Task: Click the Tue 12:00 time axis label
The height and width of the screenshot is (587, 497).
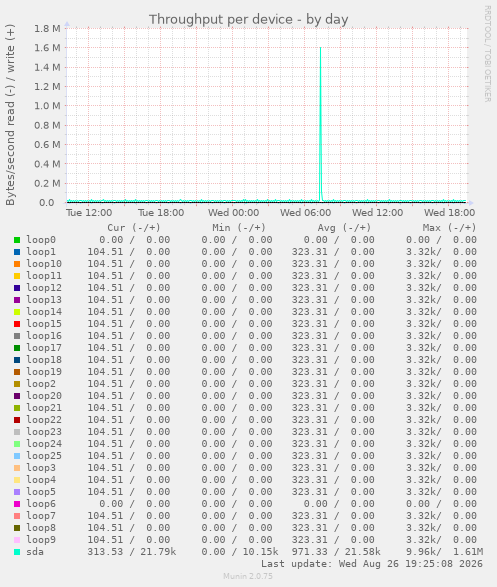Action: coord(89,213)
